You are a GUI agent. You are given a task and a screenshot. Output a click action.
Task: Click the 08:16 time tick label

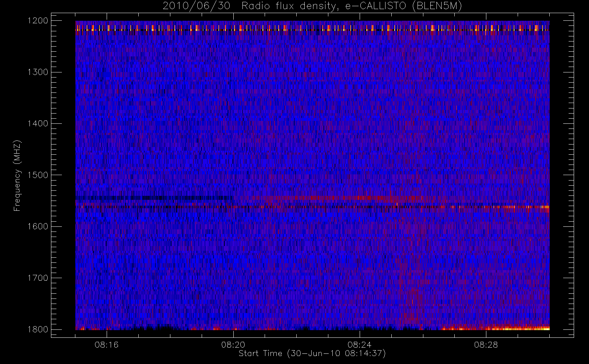107,344
